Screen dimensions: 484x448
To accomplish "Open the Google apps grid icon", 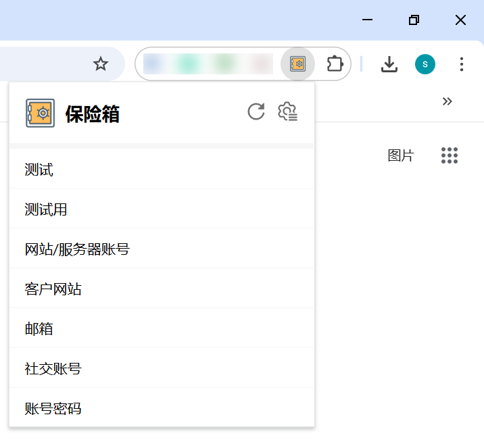I will tap(450, 155).
